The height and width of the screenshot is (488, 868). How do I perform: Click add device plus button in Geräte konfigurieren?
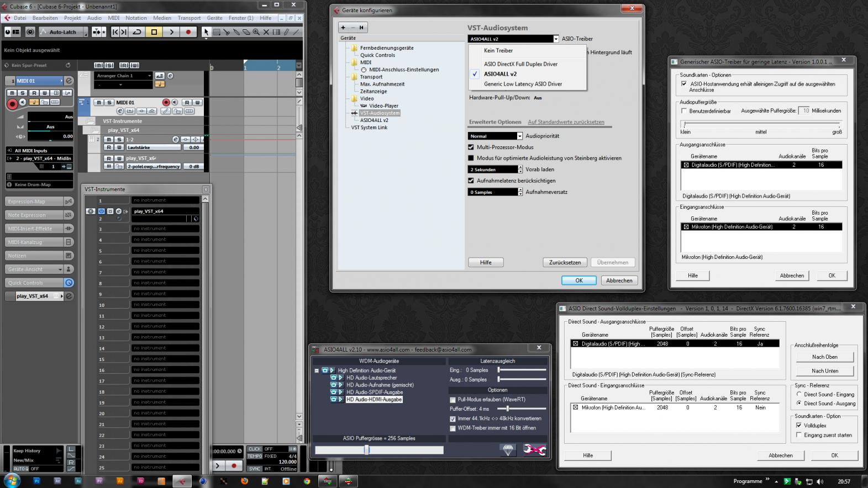[x=343, y=27]
